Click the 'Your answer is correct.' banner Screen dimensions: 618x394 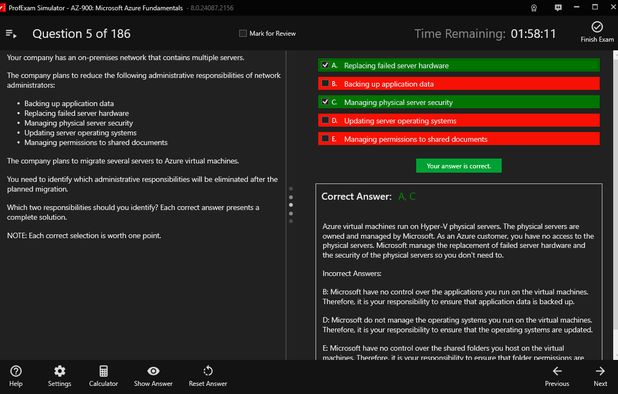pyautogui.click(x=459, y=166)
